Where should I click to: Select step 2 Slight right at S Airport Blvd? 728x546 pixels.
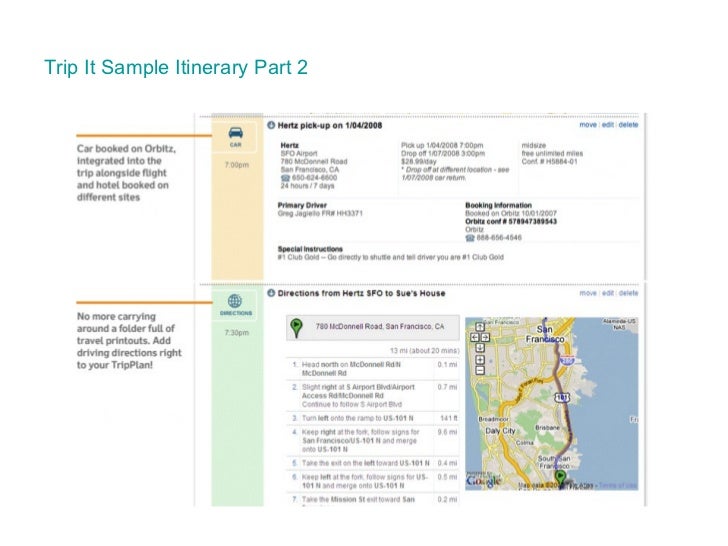(373, 396)
